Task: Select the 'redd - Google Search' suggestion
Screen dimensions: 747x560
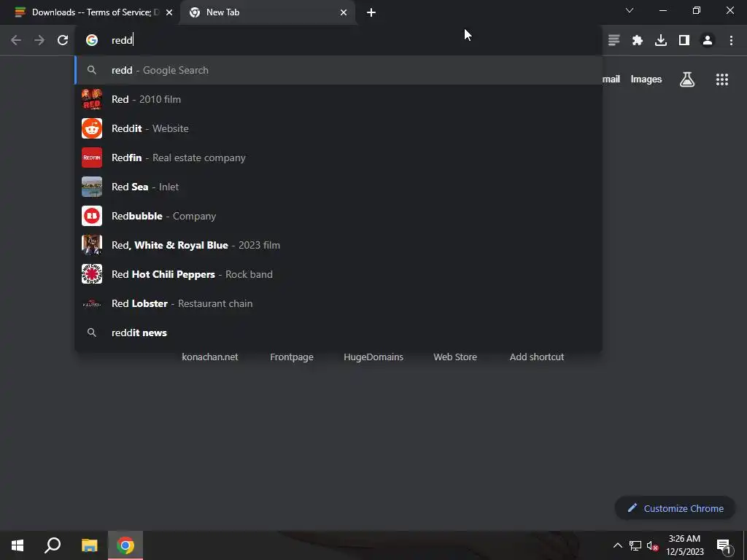Action: pos(338,70)
